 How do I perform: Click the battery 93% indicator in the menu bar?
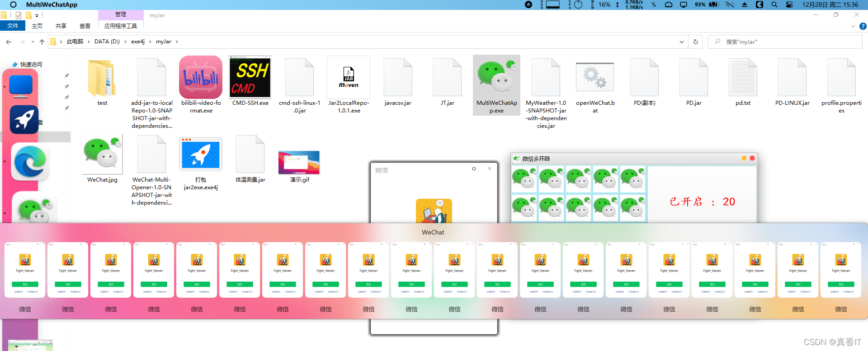707,5
